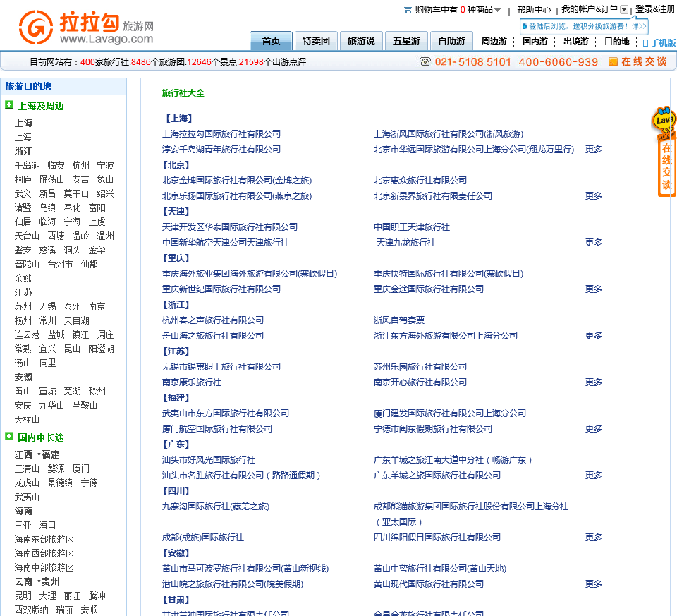Open 汕头市好风光国际旅行社 link

[209, 460]
